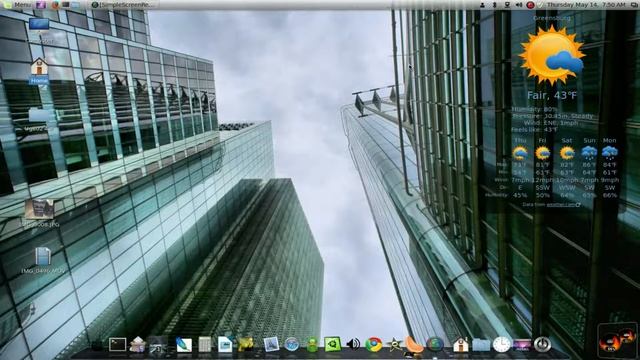Click the power button in the dock

point(542,345)
